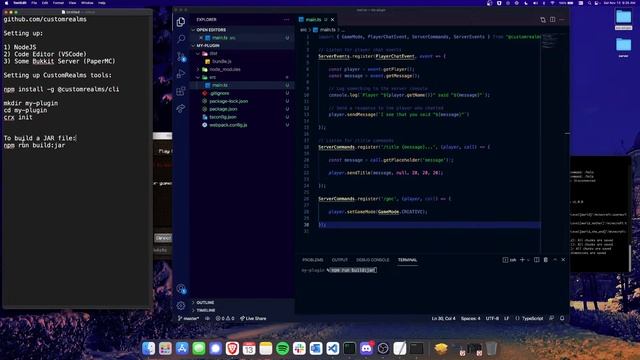Click LF end-of-line setting
Viewport: 640px width, 360px height.
click(x=507, y=318)
